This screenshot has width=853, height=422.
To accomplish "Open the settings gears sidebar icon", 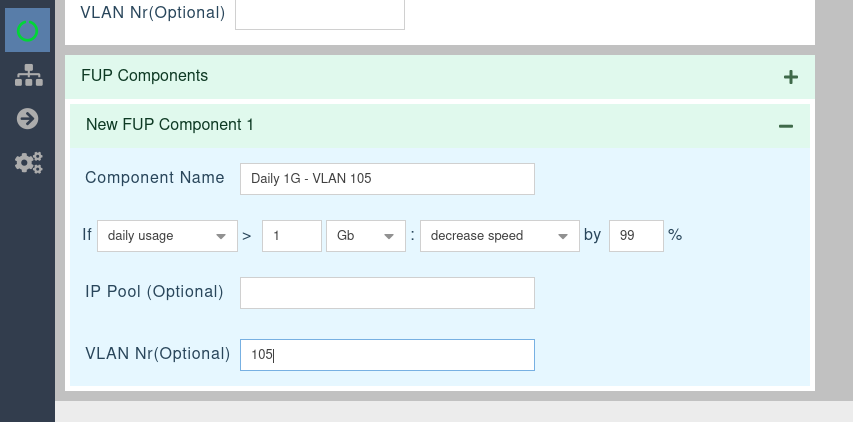I will pyautogui.click(x=28, y=162).
